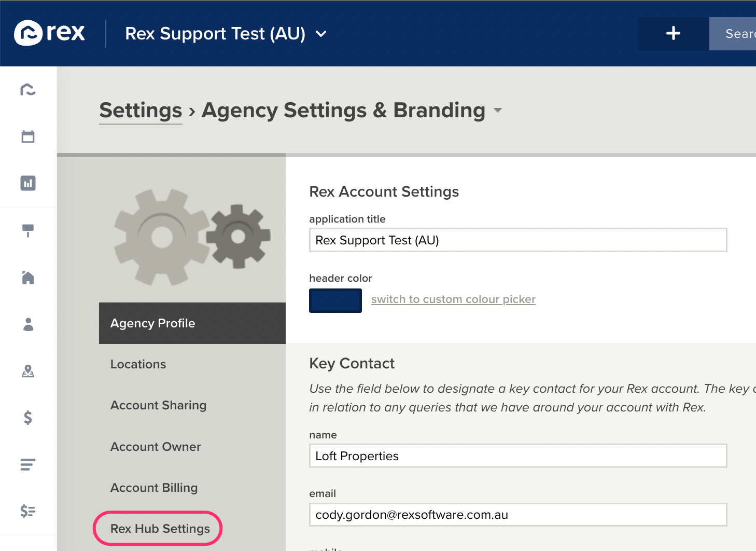Image resolution: width=756 pixels, height=551 pixels.
Task: Open the lines list icon in sidebar
Action: [x=28, y=464]
